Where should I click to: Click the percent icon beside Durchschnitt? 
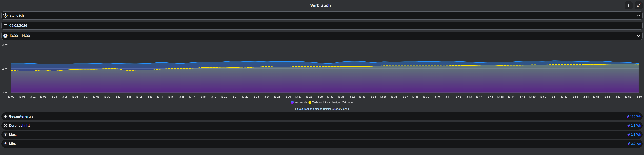pyautogui.click(x=5, y=125)
